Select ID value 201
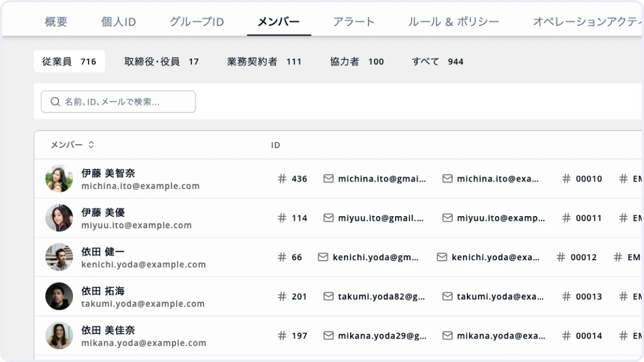The image size is (644, 362). pos(300,296)
